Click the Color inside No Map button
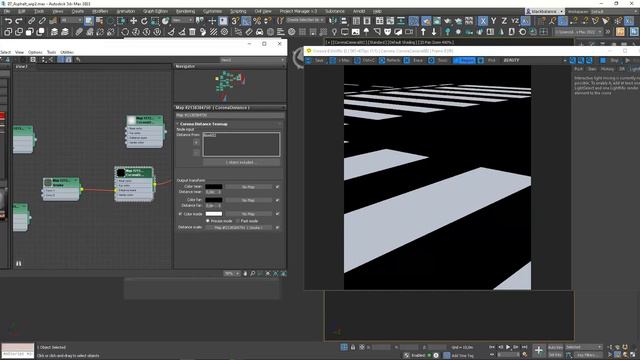 pos(248,214)
